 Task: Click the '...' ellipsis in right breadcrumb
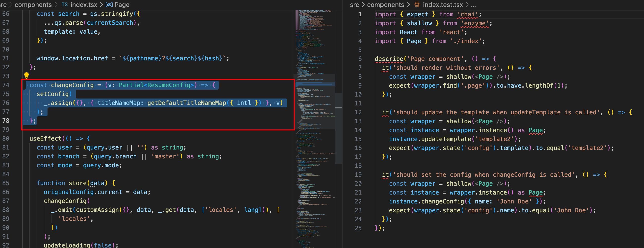tap(473, 5)
